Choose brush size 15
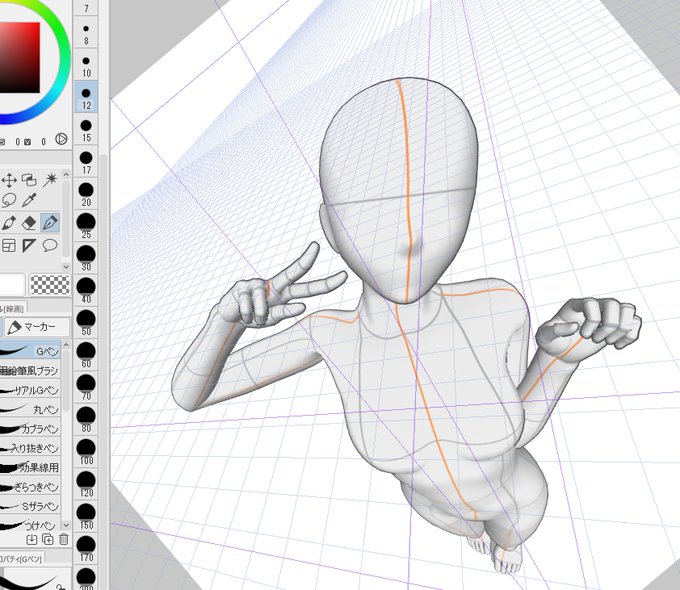The height and width of the screenshot is (590, 680). pyautogui.click(x=86, y=130)
